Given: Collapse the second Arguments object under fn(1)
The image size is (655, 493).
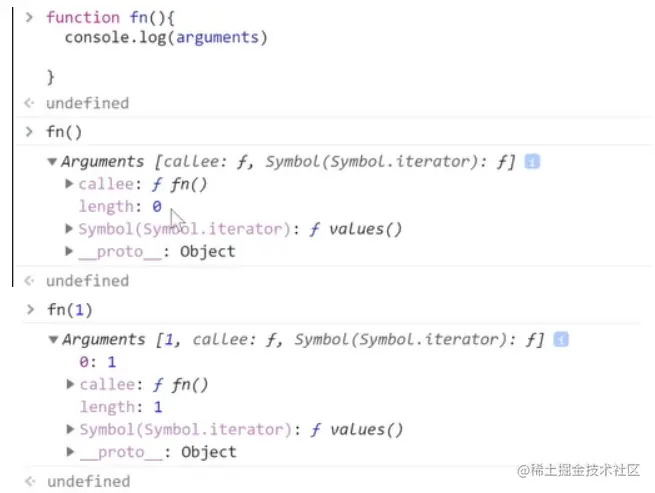Looking at the screenshot, I should pyautogui.click(x=52, y=340).
